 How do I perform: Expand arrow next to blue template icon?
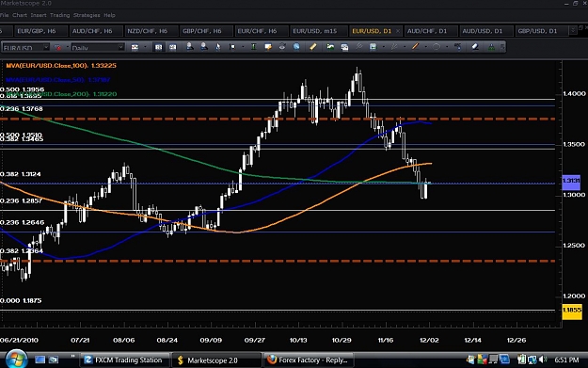(x=383, y=47)
